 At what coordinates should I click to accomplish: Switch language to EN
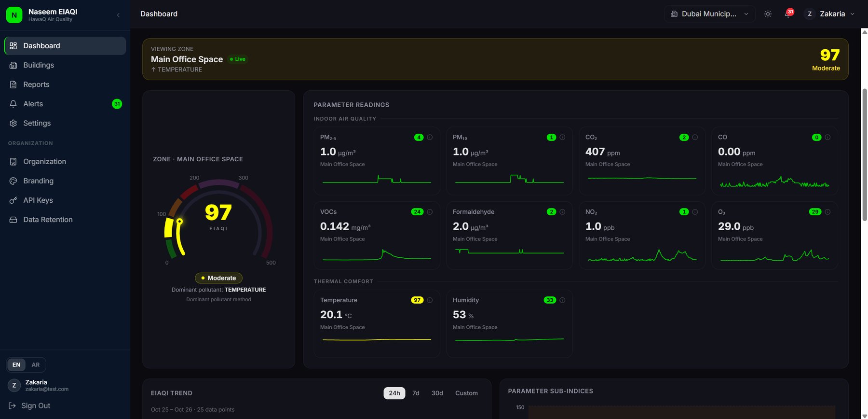coord(16,365)
